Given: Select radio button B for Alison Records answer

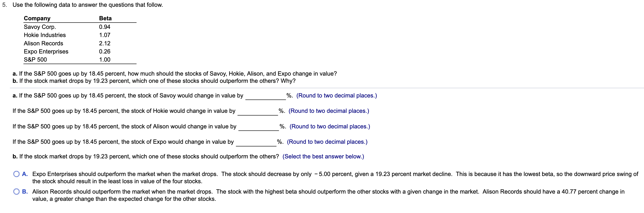Looking at the screenshot, I should (x=16, y=192).
